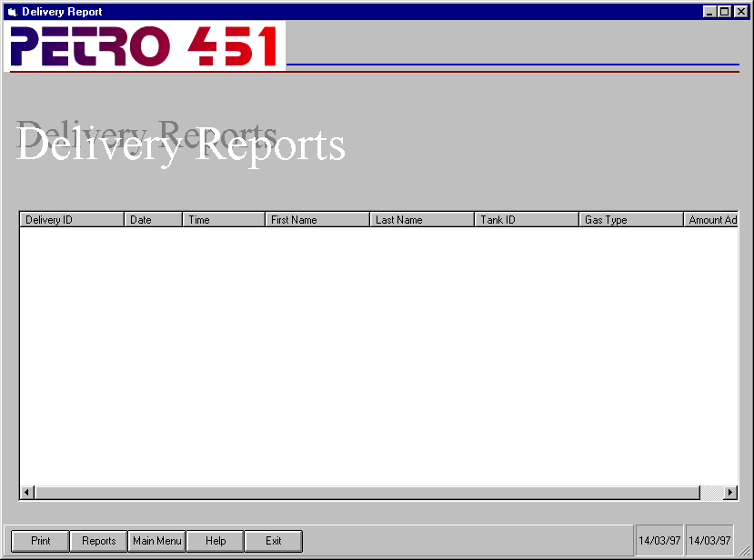
Task: Click the Print button
Action: click(x=40, y=541)
